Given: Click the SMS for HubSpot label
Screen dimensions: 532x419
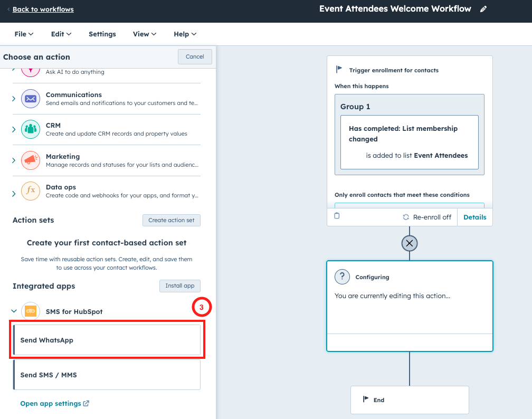Looking at the screenshot, I should point(74,311).
